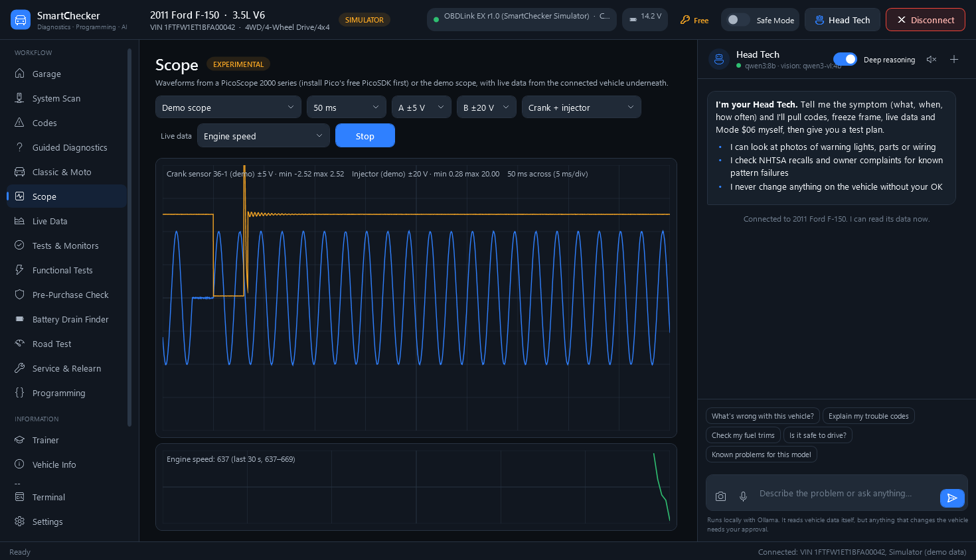The height and width of the screenshot is (560, 976).
Task: Click the camera icon to attach photo
Action: [x=720, y=496]
